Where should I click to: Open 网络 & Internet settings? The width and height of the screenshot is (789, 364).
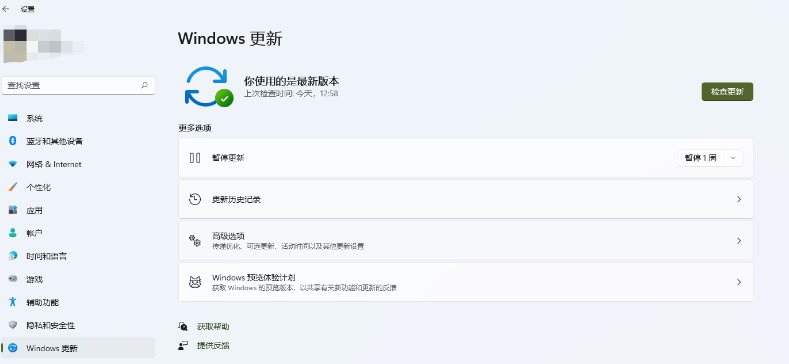click(x=78, y=164)
